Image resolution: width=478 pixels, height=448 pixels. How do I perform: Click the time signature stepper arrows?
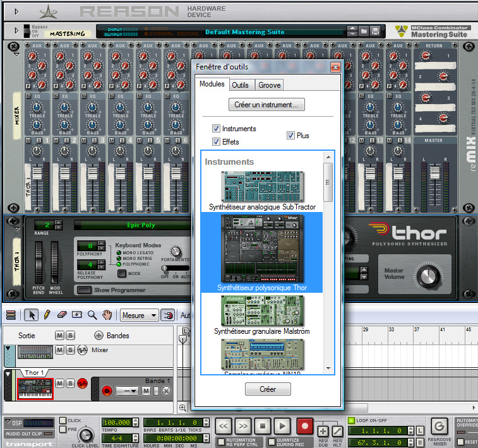[136, 438]
